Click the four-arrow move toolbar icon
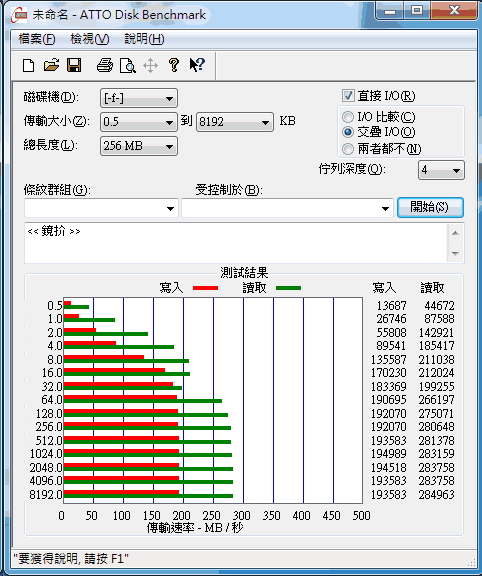This screenshot has height=576, width=482. click(x=151, y=66)
